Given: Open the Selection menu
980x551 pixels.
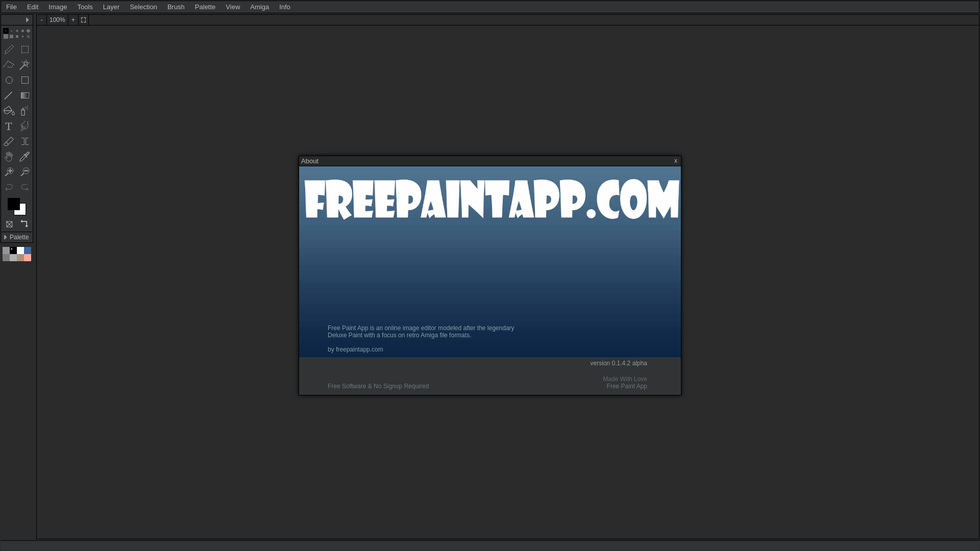Looking at the screenshot, I should coord(143,7).
